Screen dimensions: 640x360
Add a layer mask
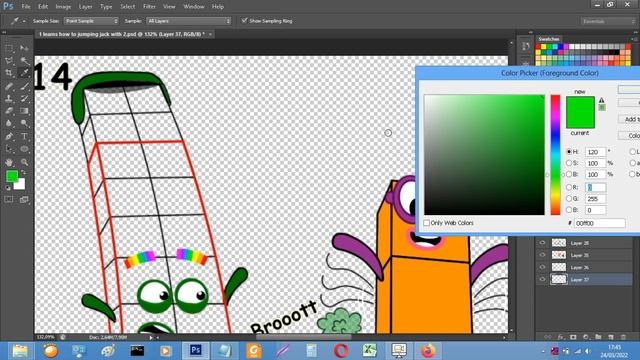tap(573, 337)
